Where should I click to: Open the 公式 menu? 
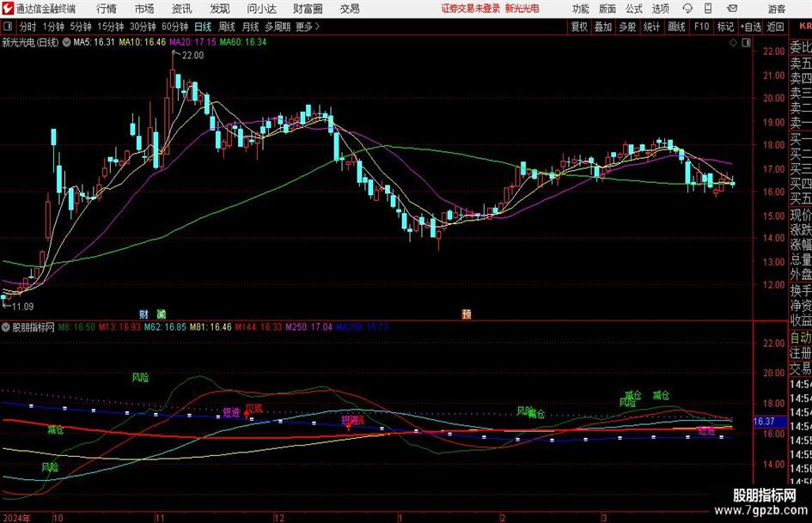634,9
